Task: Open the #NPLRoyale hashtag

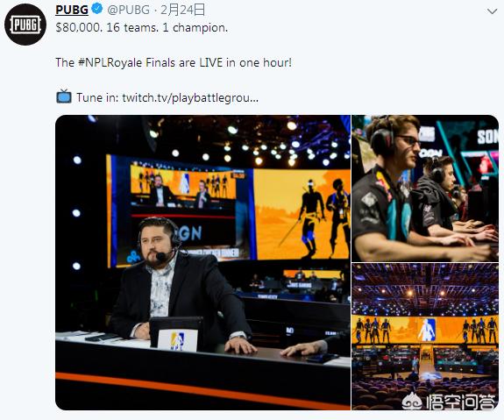Action: 110,62
